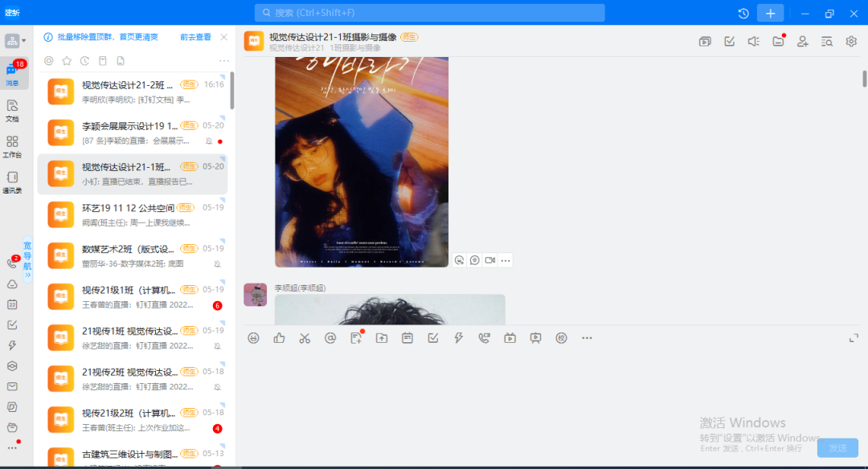Screen dimensions: 868x469
Task: Select the scissors screenshot tool
Action: pos(305,338)
